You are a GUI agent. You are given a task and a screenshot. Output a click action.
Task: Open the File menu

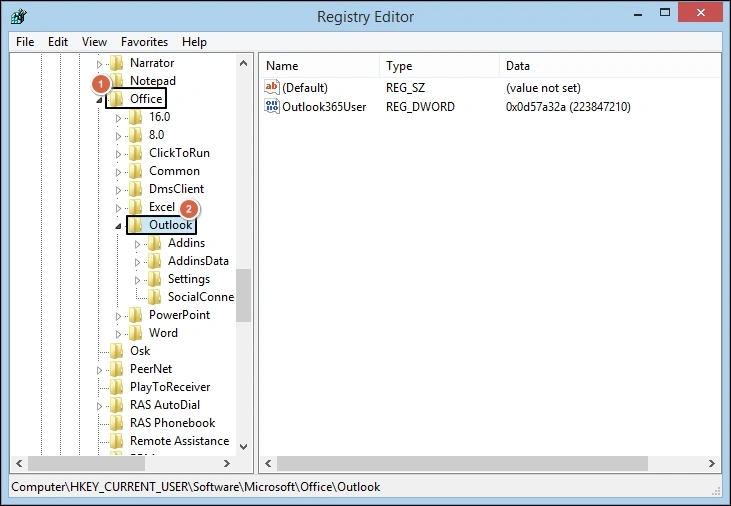click(25, 42)
